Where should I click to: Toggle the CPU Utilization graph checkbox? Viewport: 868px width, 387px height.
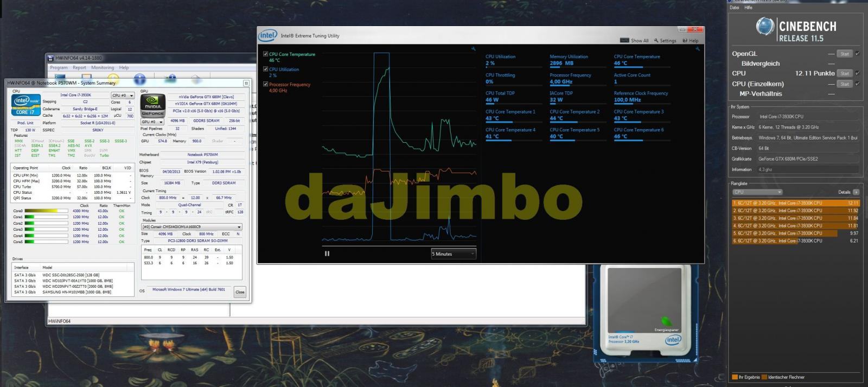(265, 69)
